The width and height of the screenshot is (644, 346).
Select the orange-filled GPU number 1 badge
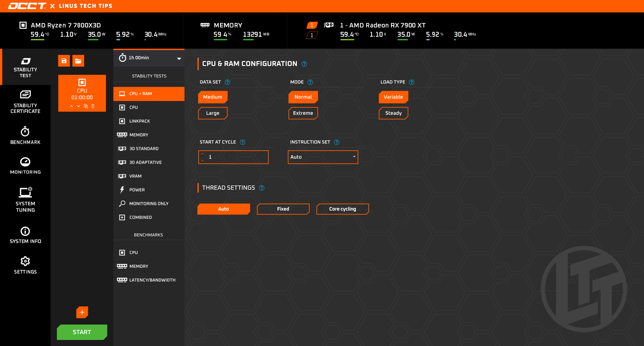coord(312,25)
